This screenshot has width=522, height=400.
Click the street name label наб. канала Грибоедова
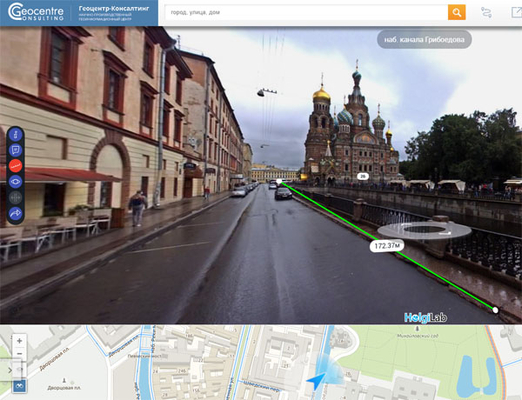(424, 40)
